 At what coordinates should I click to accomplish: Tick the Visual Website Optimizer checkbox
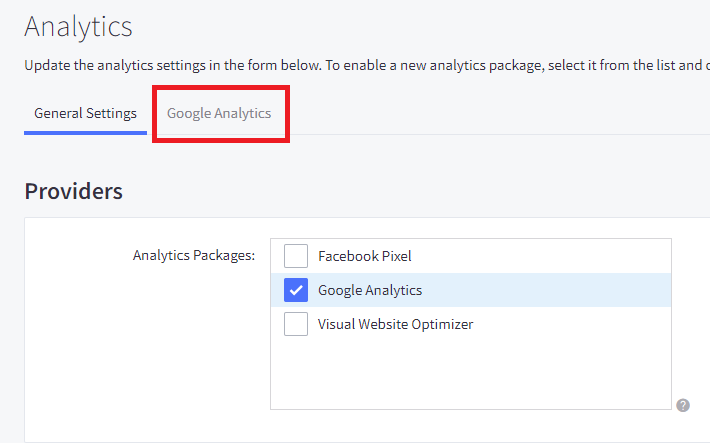click(296, 324)
